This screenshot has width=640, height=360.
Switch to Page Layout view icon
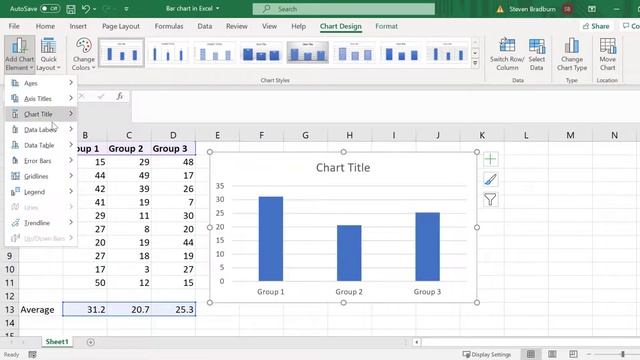click(552, 354)
